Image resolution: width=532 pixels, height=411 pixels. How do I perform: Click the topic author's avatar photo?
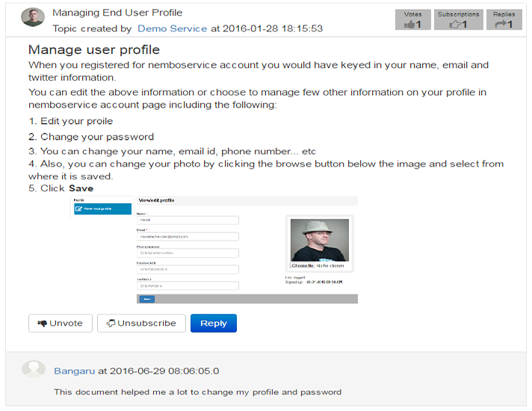tap(33, 17)
